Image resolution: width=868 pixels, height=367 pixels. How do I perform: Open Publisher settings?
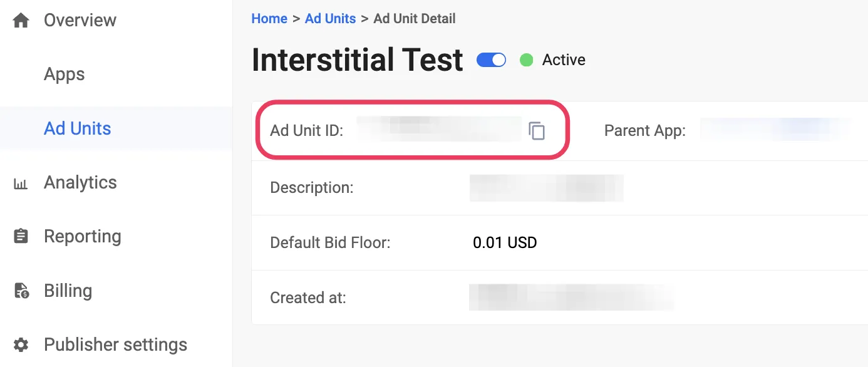coord(115,344)
